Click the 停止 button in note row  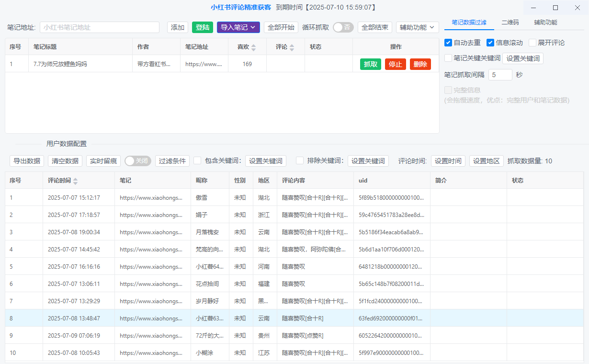click(x=396, y=64)
